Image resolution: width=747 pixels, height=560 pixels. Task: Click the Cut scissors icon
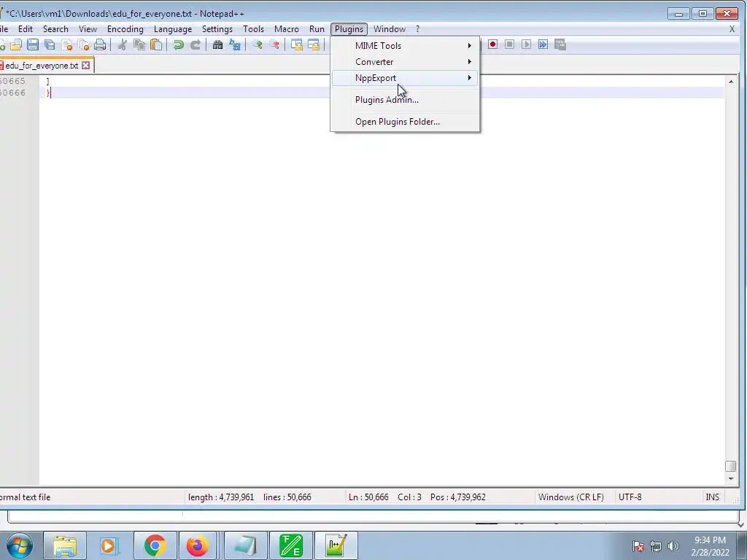(x=122, y=44)
